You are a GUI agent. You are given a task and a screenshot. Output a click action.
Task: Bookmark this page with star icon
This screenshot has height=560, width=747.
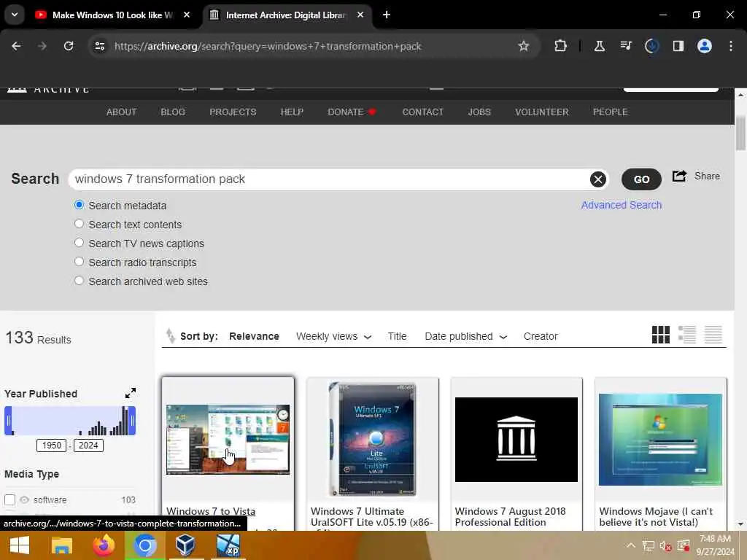(x=524, y=46)
